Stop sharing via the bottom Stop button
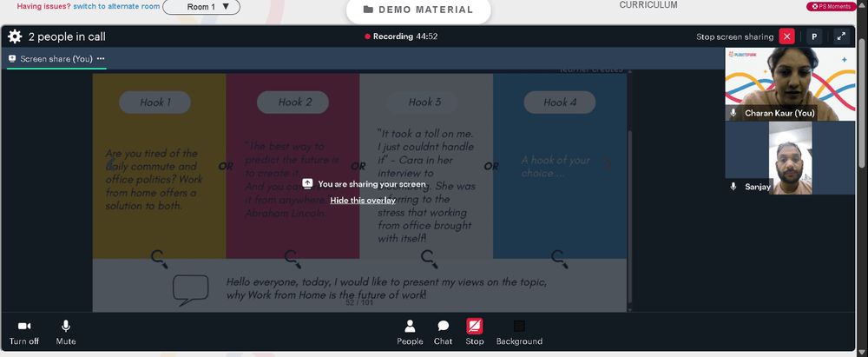This screenshot has height=357, width=868. click(x=474, y=327)
